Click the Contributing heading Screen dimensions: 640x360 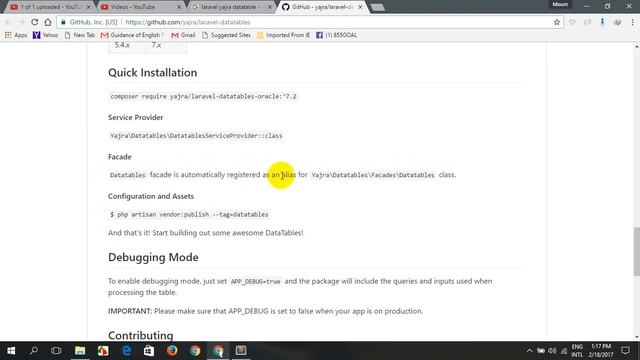141,335
